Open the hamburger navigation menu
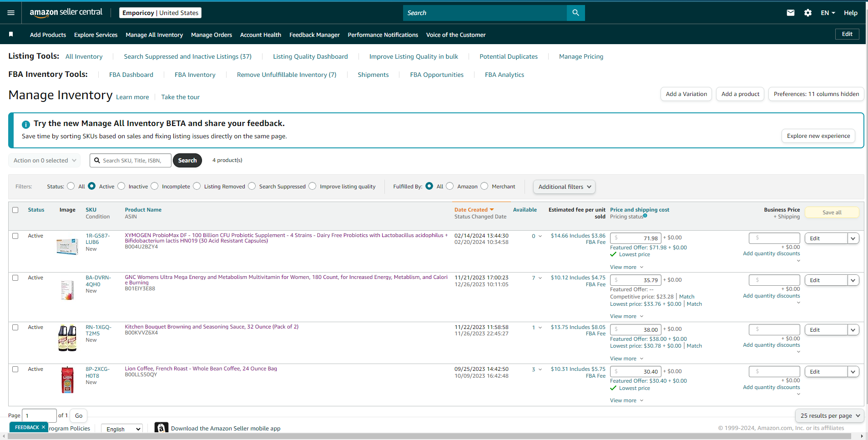 coord(11,13)
